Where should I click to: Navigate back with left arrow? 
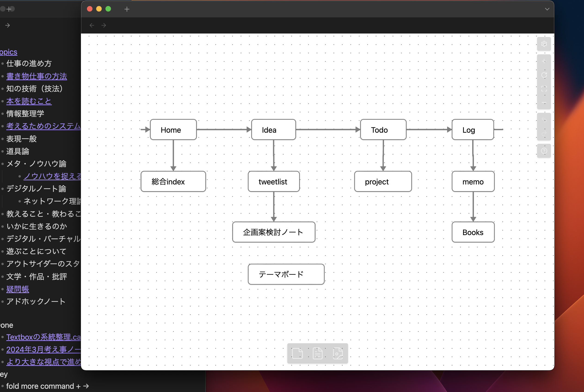pyautogui.click(x=92, y=25)
